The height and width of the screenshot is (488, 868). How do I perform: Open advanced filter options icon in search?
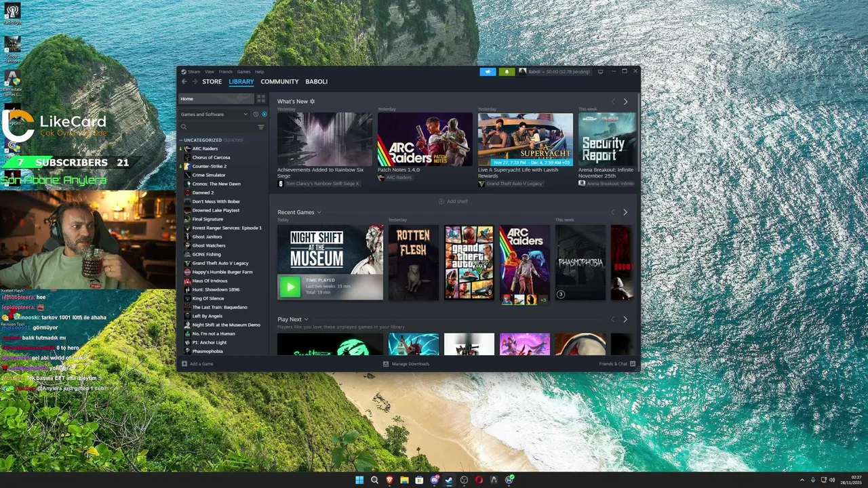pyautogui.click(x=261, y=127)
